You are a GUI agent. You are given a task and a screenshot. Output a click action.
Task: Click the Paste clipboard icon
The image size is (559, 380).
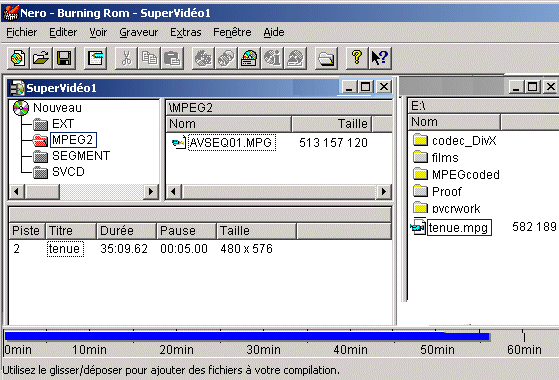point(173,58)
